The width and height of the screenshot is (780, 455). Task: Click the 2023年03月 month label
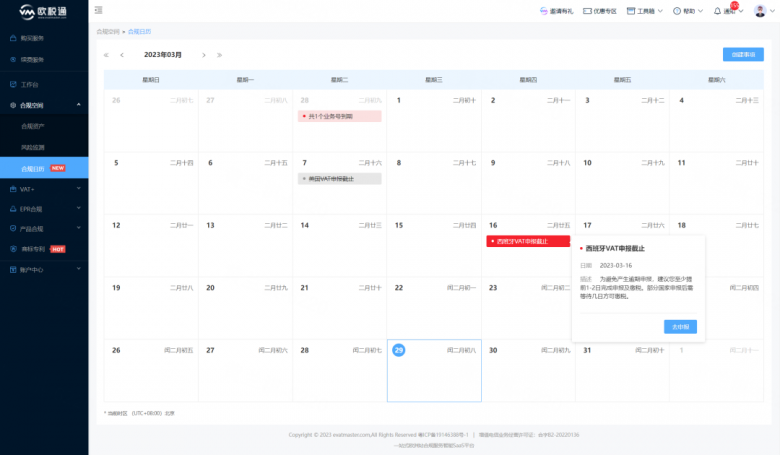pos(163,55)
